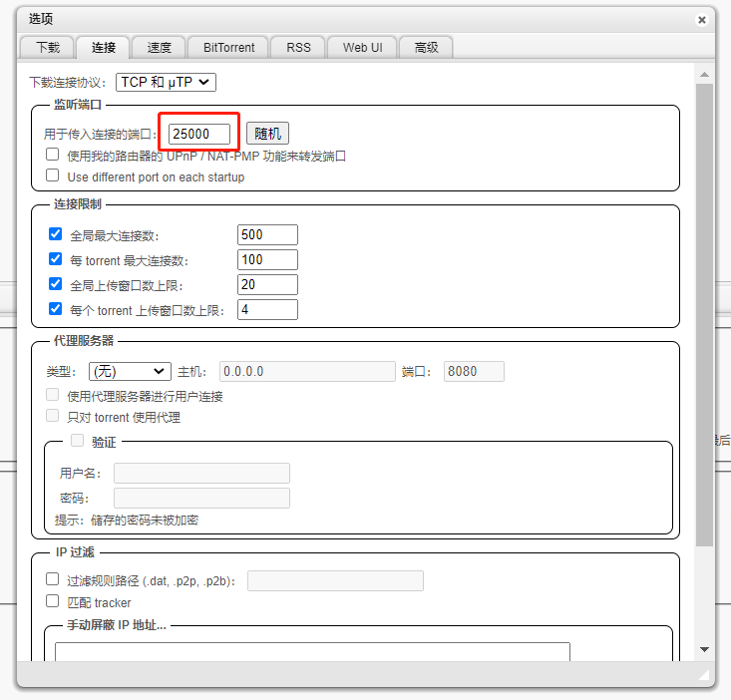The image size is (731, 700).
Task: Switch to the 高级 tab
Action: [x=426, y=47]
